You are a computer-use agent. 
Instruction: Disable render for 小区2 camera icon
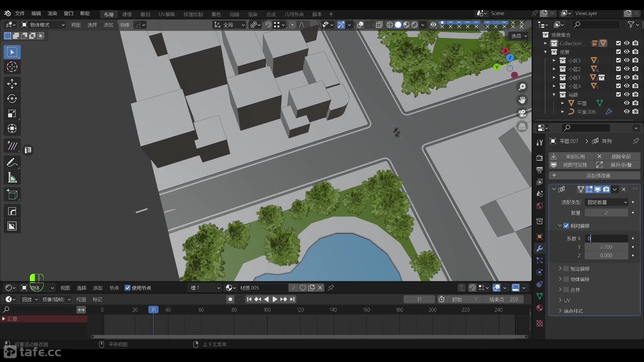coord(635,69)
